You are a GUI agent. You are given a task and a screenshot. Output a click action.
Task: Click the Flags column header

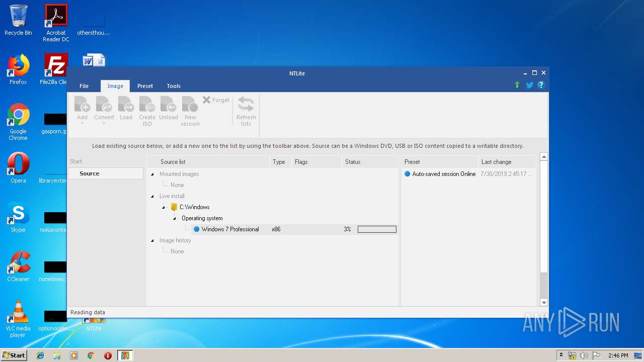click(x=316, y=162)
